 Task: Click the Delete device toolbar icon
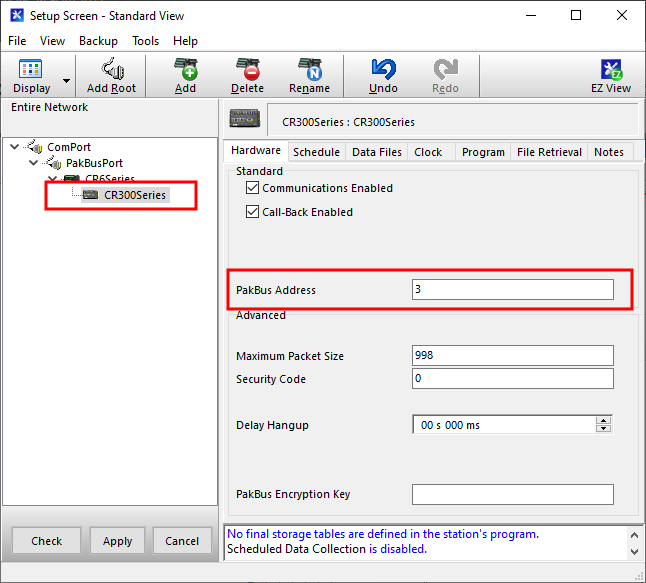248,69
